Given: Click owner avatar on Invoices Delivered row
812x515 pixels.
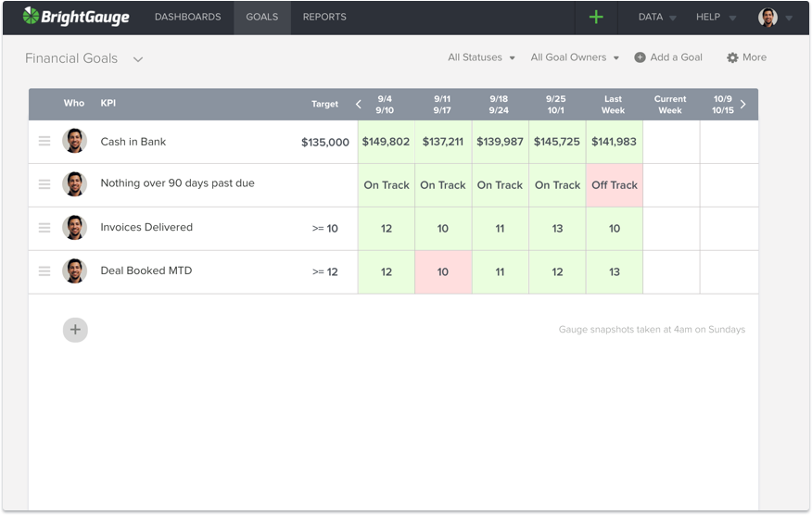Looking at the screenshot, I should pos(74,228).
